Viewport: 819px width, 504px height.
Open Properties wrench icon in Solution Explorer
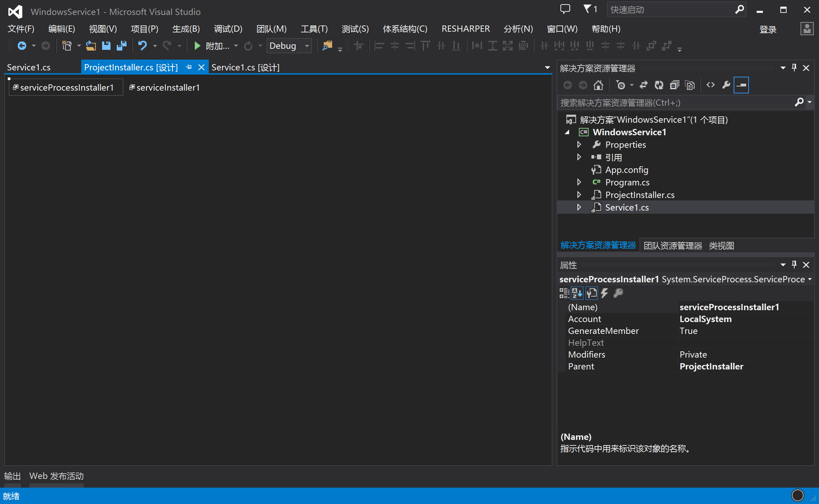[726, 85]
